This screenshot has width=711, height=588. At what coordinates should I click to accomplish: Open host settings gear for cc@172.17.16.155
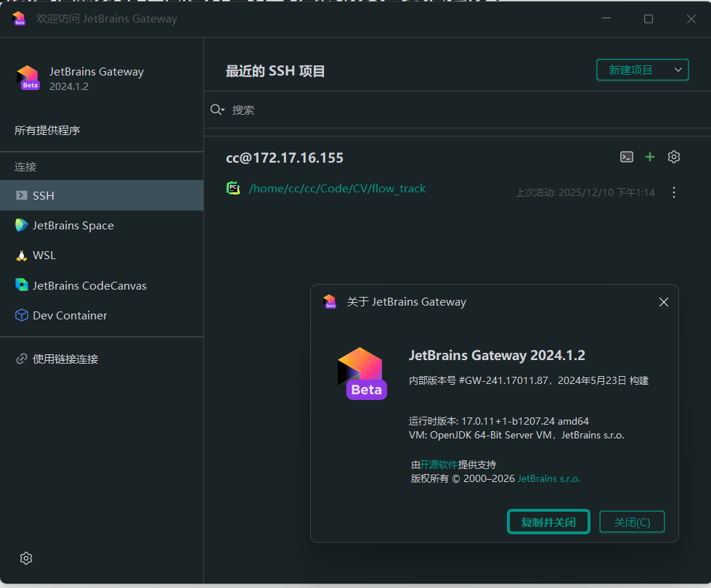point(674,157)
